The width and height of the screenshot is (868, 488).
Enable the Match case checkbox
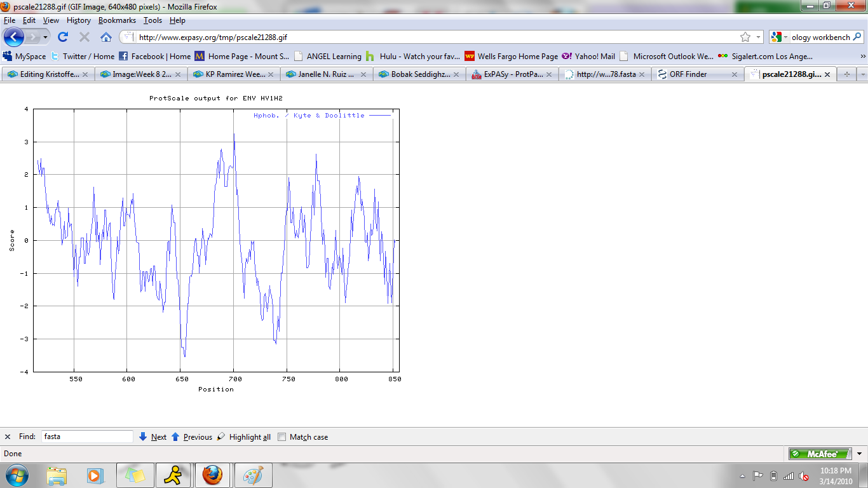click(x=282, y=437)
